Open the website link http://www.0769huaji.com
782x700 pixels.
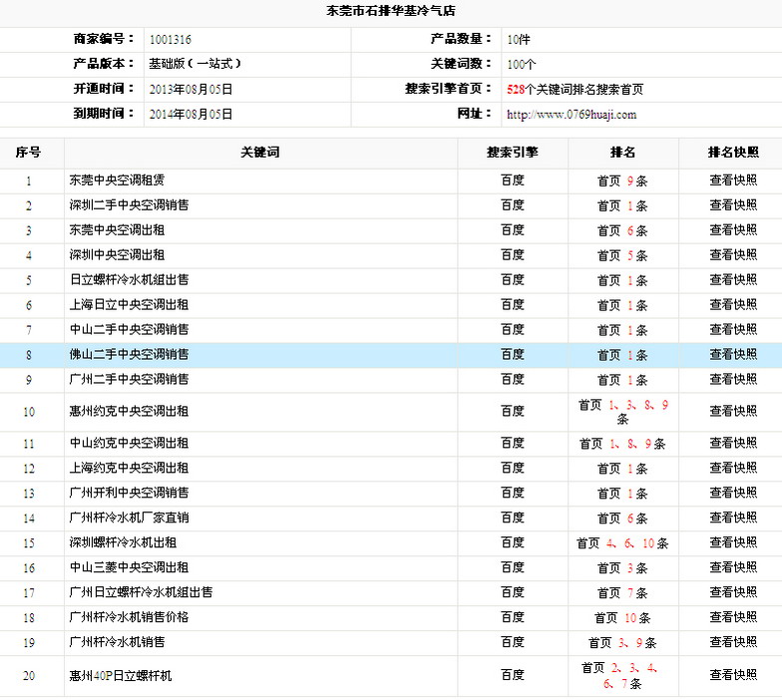coord(572,114)
